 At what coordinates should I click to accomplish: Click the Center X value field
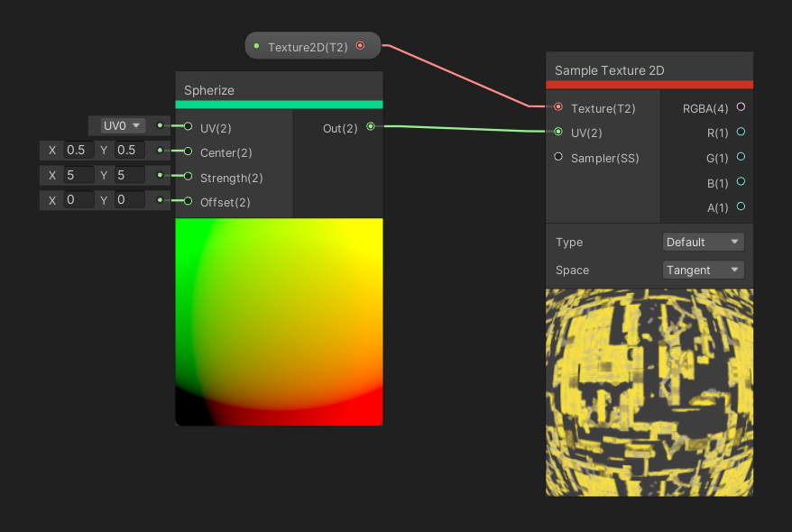tap(78, 151)
